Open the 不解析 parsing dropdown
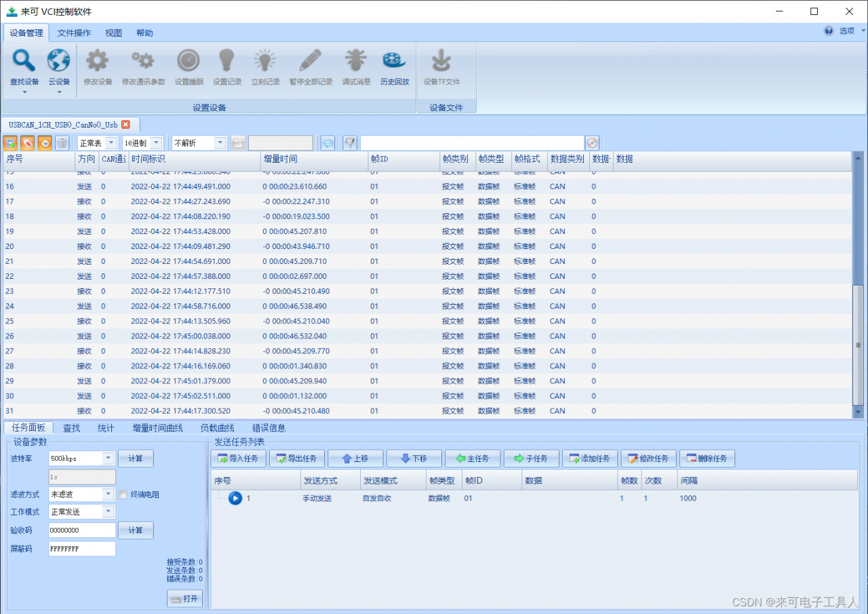The width and height of the screenshot is (868, 614). click(220, 143)
